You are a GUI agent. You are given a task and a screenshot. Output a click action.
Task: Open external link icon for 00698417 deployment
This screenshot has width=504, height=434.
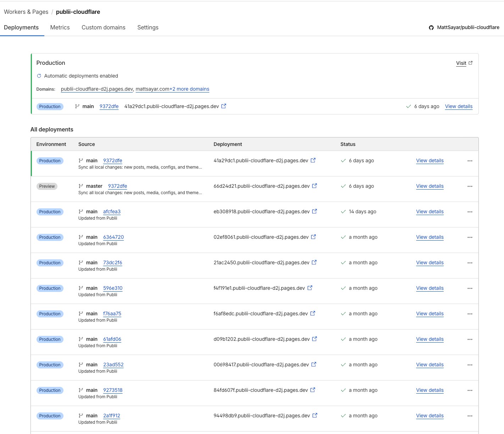314,365
